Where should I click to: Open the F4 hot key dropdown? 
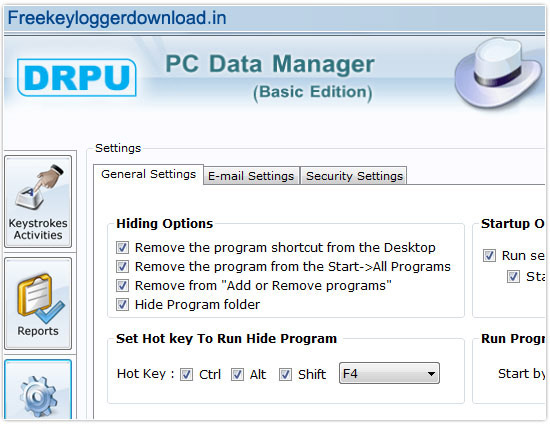tap(389, 373)
